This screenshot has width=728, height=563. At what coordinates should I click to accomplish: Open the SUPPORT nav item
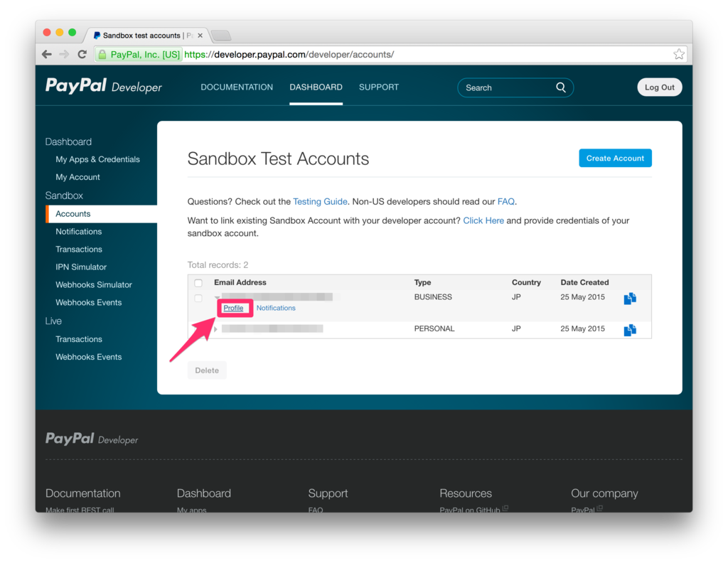[379, 87]
